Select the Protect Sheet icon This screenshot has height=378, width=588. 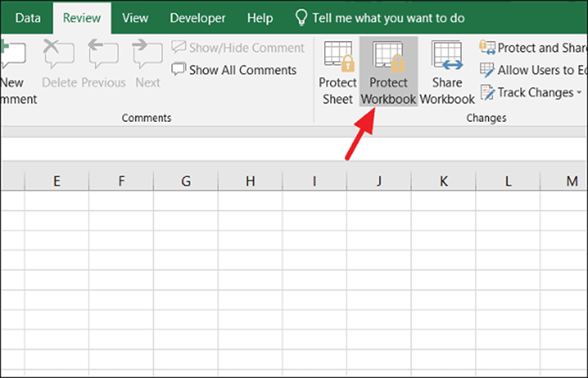coord(338,71)
